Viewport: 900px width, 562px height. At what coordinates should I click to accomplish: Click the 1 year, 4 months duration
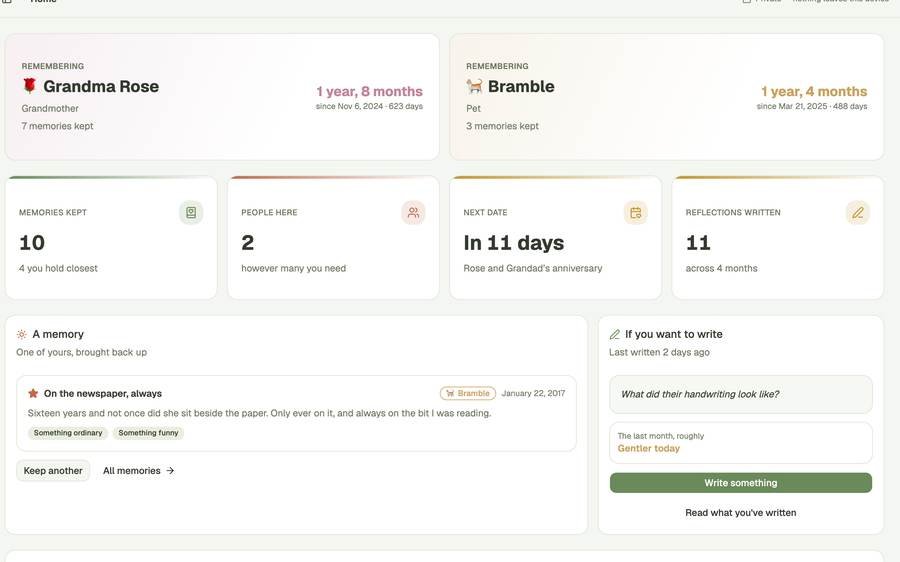(814, 91)
